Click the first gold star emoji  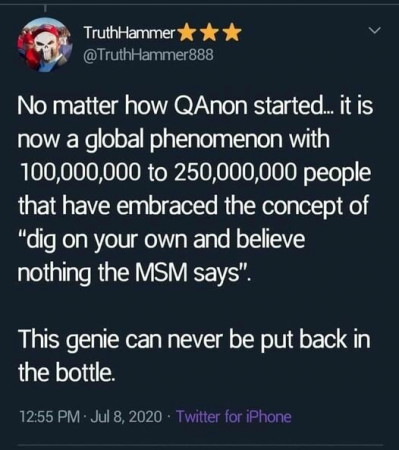point(188,33)
